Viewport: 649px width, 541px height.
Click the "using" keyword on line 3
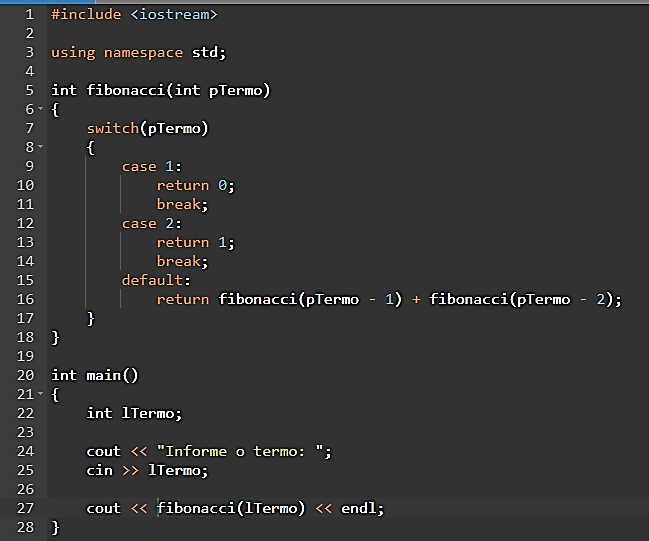pos(73,53)
